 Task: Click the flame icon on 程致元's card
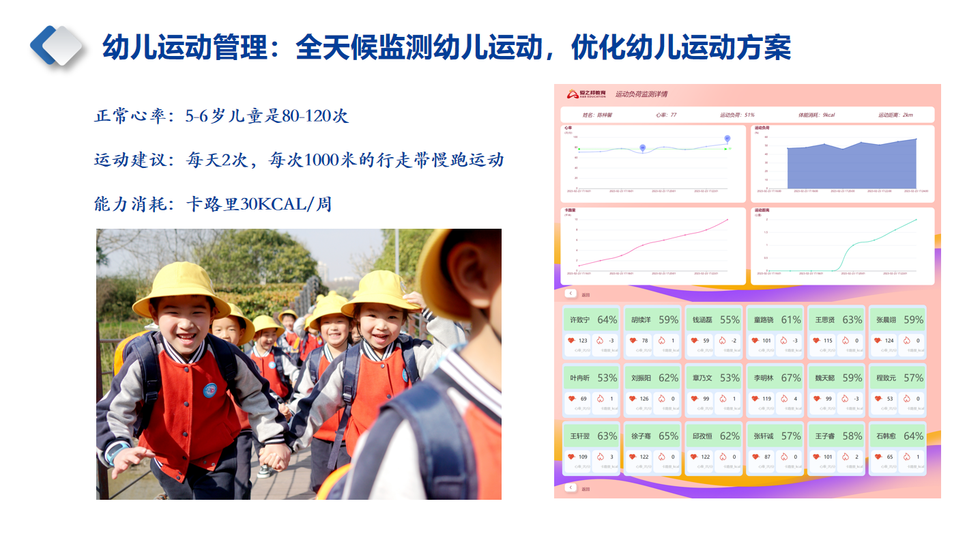tap(908, 398)
